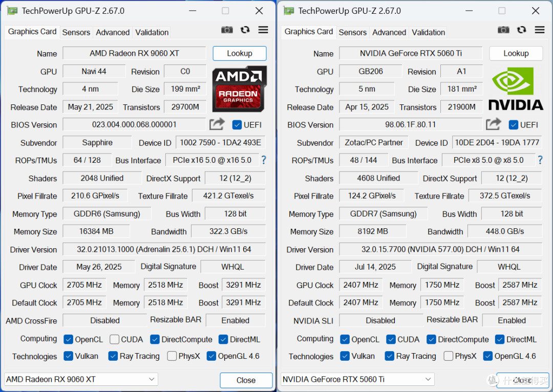Image resolution: width=553 pixels, height=392 pixels.
Task: Click the 322.3 GB/s bandwidth value
Action: (x=228, y=231)
